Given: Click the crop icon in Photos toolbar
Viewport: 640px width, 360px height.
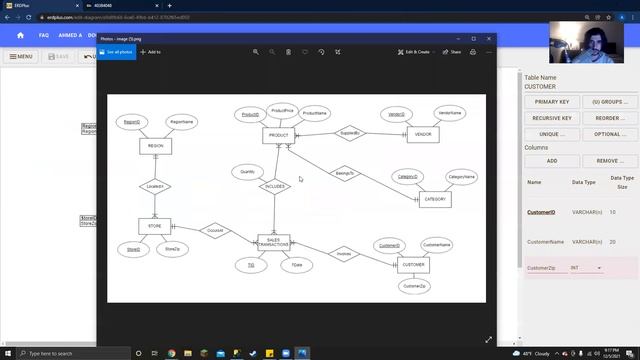Looking at the screenshot, I should (338, 52).
